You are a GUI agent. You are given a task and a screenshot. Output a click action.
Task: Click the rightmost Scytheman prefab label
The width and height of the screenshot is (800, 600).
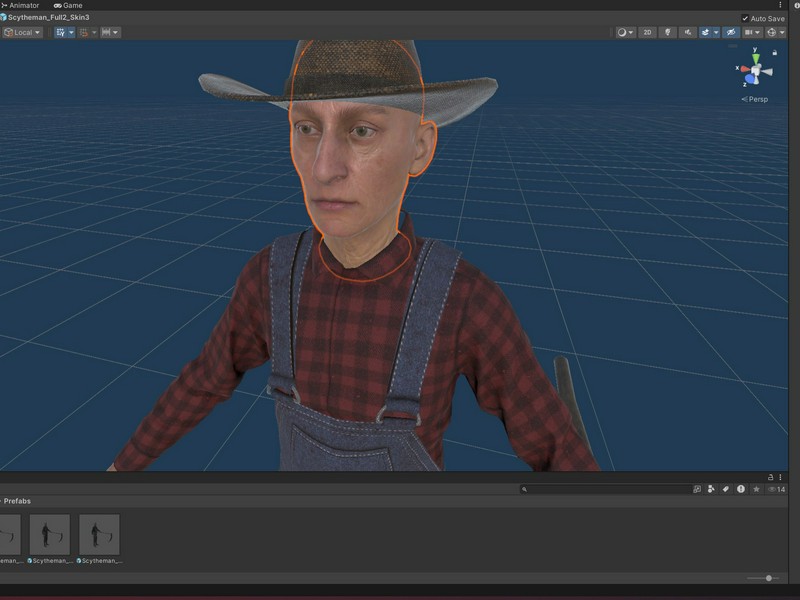coord(99,561)
